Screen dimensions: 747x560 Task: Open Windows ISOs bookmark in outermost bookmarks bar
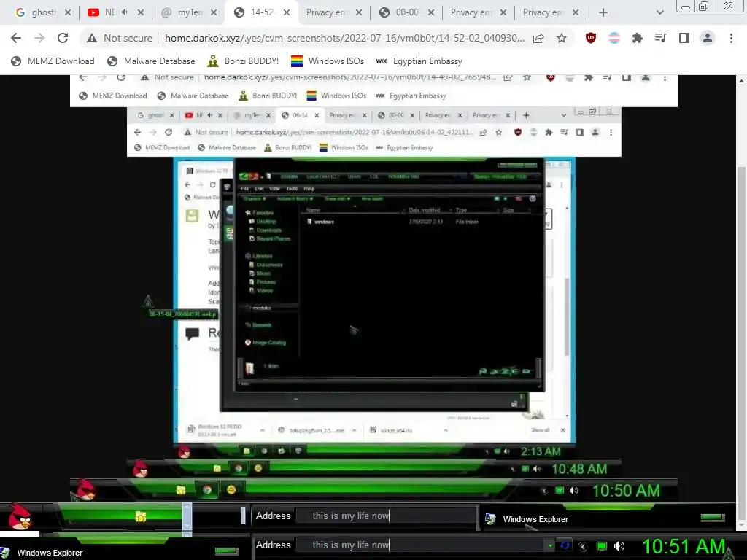click(328, 61)
